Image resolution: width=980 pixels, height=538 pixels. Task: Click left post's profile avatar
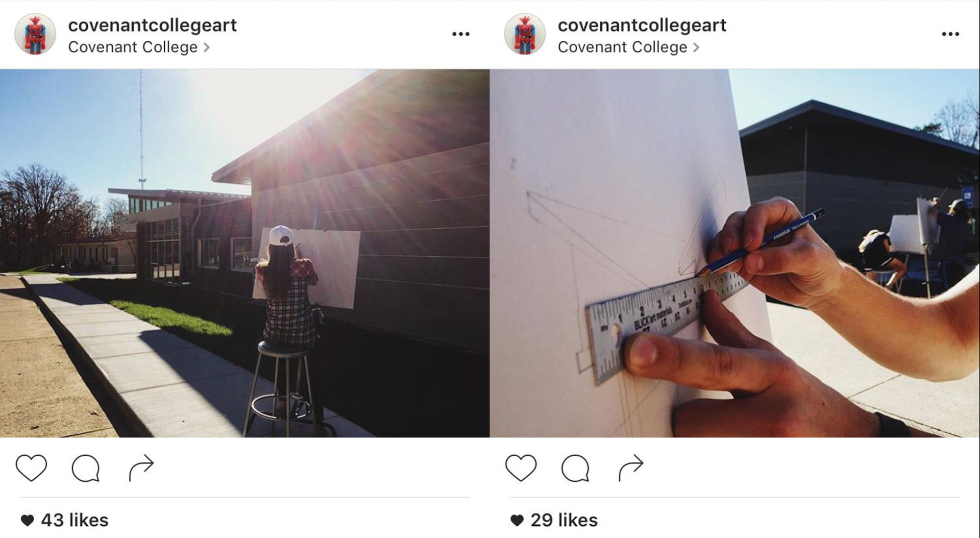point(35,34)
